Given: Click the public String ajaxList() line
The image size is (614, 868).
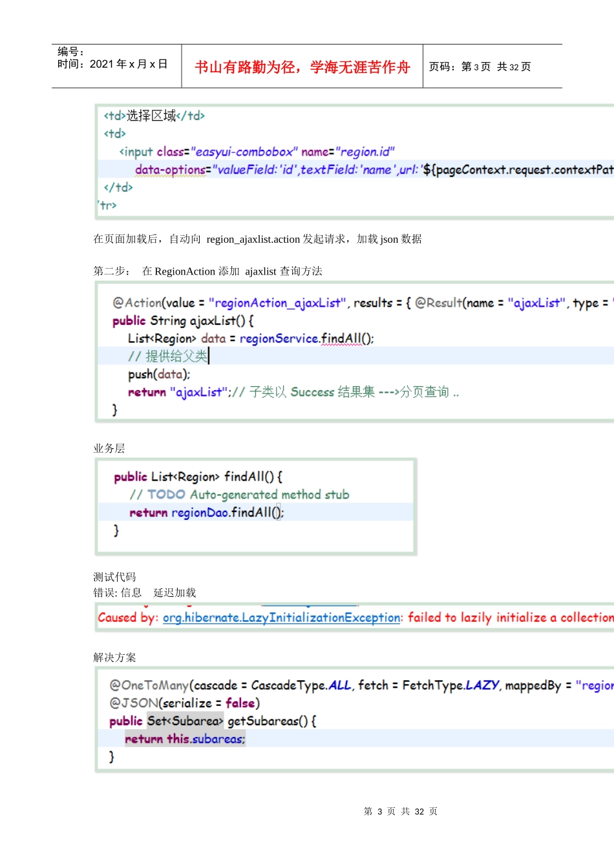Looking at the screenshot, I should tap(183, 320).
